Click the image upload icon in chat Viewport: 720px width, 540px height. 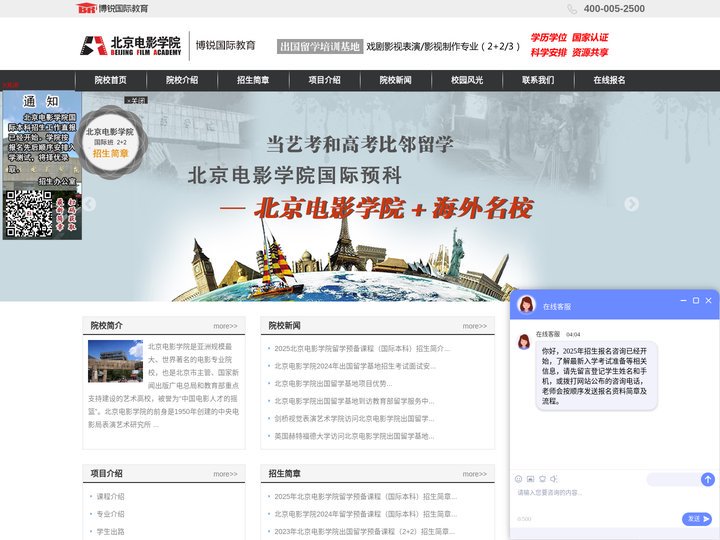coord(530,479)
